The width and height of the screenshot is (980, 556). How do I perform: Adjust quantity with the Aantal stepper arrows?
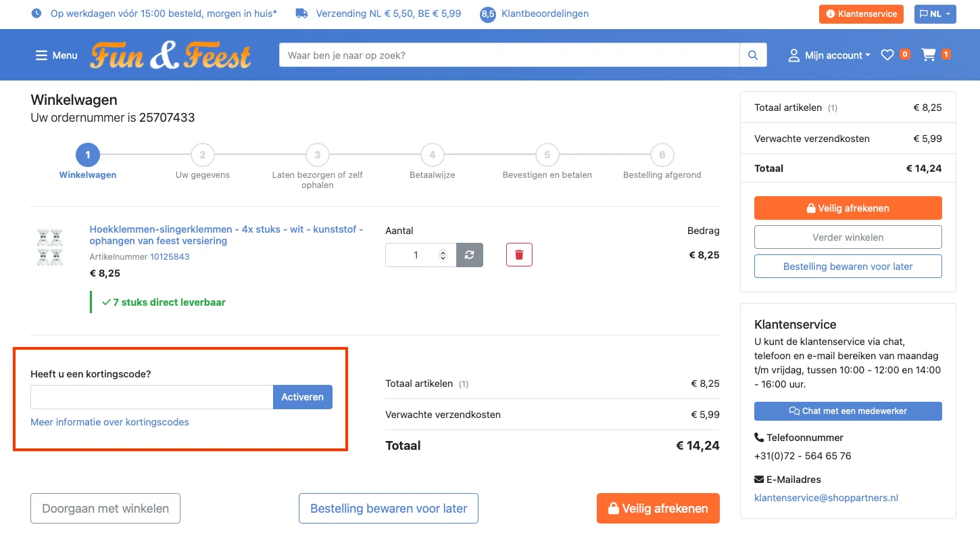pos(443,255)
